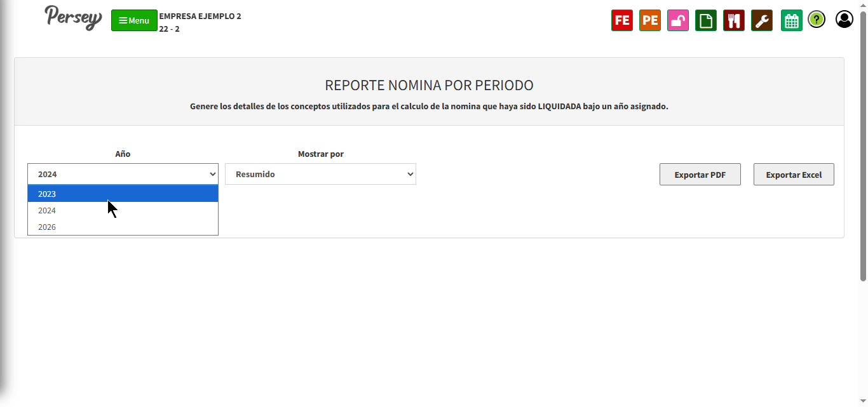Collapse the Año dropdown showing 2024

(123, 174)
